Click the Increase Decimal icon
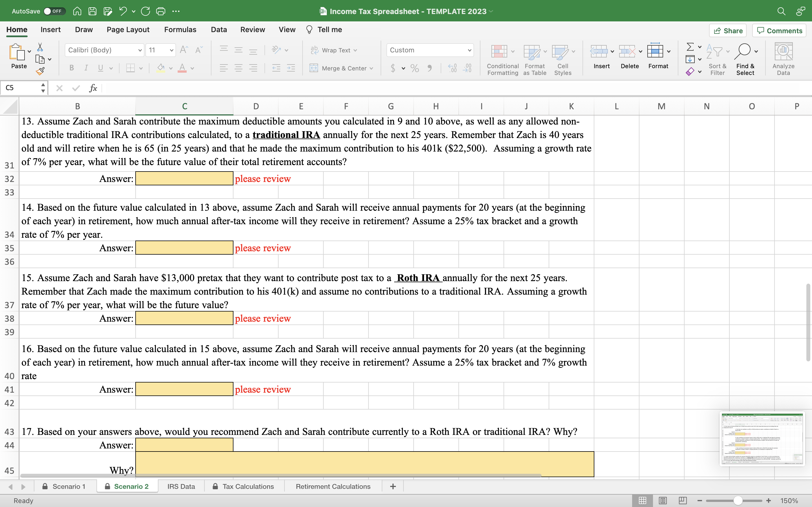Image resolution: width=812 pixels, height=507 pixels. click(x=452, y=68)
